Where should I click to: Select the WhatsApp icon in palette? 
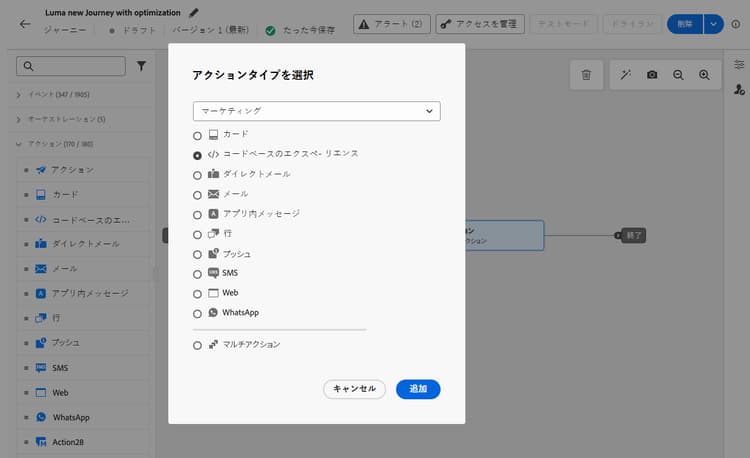(x=41, y=417)
